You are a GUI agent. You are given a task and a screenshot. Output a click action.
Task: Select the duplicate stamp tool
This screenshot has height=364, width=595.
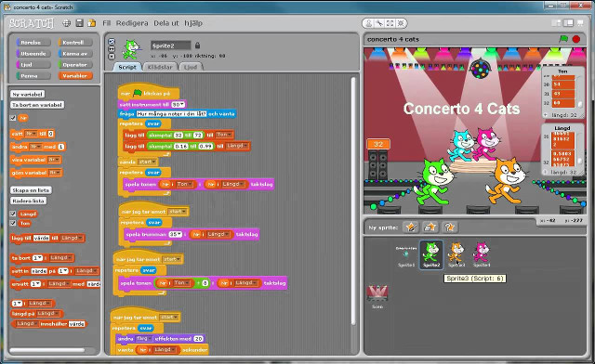click(368, 23)
